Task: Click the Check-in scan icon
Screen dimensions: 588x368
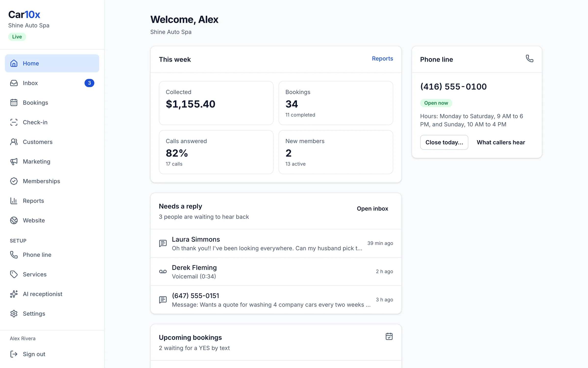Action: point(14,122)
